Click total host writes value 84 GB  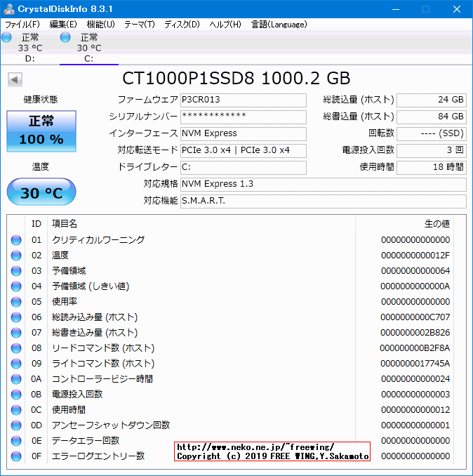432,117
